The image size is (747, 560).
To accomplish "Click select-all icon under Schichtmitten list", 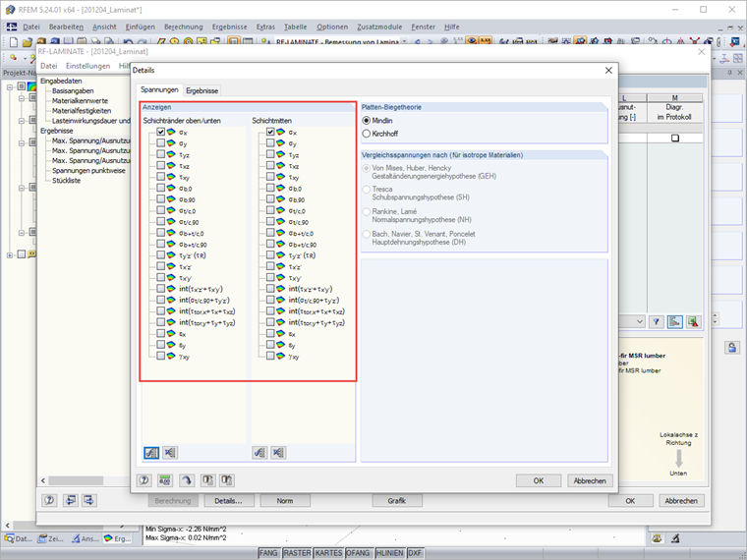I will (x=259, y=452).
